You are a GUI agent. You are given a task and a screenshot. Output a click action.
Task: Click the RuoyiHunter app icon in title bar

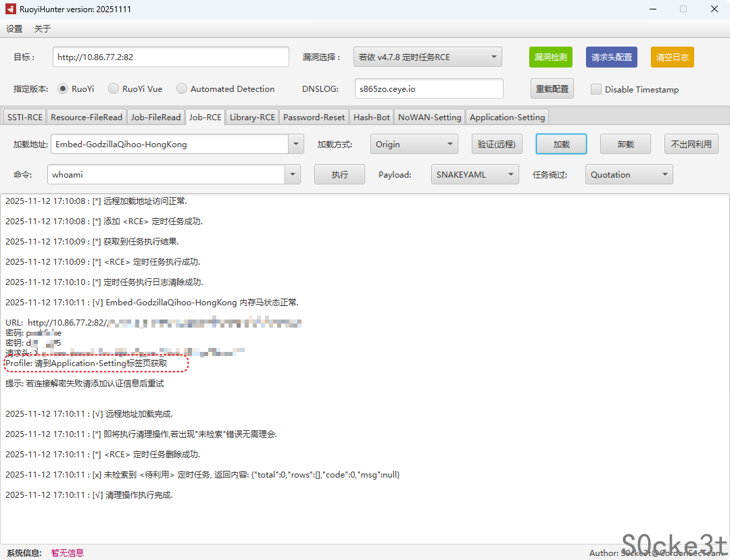[10, 9]
